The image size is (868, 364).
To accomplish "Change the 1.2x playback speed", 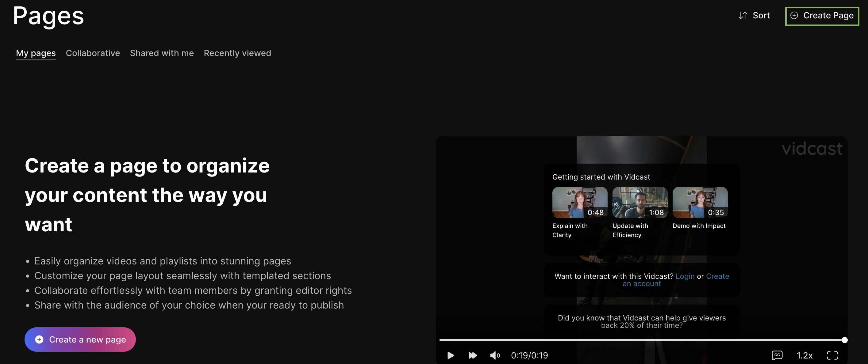I will point(804,356).
